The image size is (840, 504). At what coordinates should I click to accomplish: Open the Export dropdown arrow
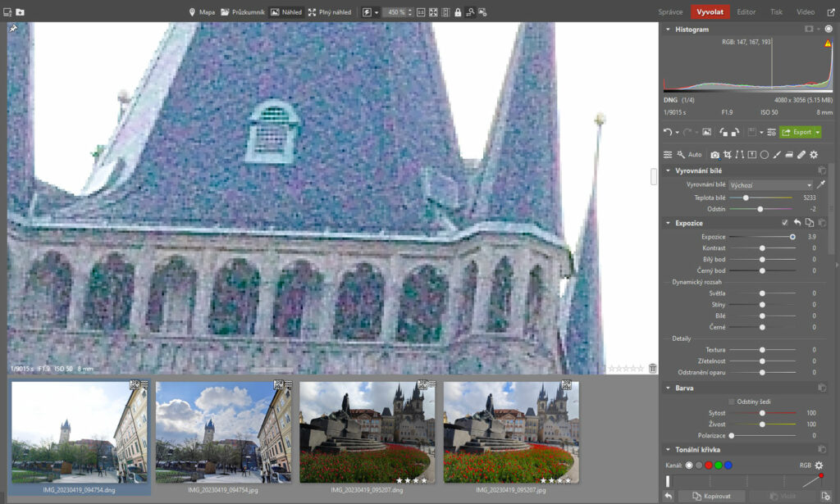818,132
